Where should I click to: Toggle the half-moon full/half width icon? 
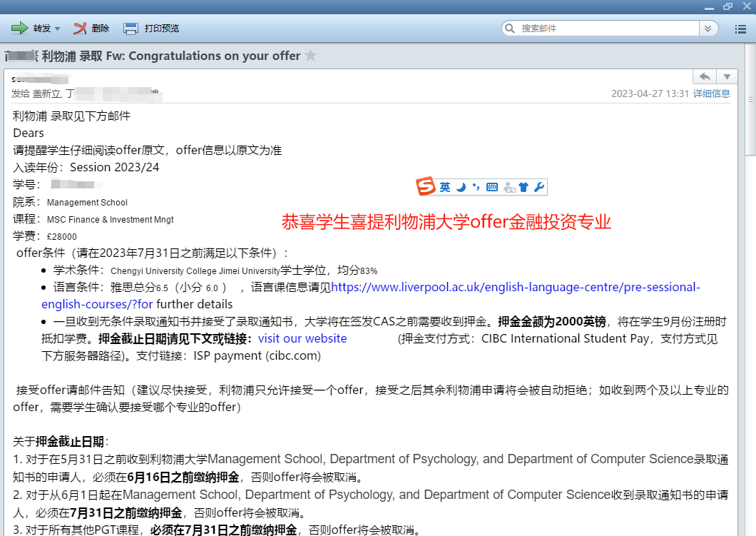461,187
